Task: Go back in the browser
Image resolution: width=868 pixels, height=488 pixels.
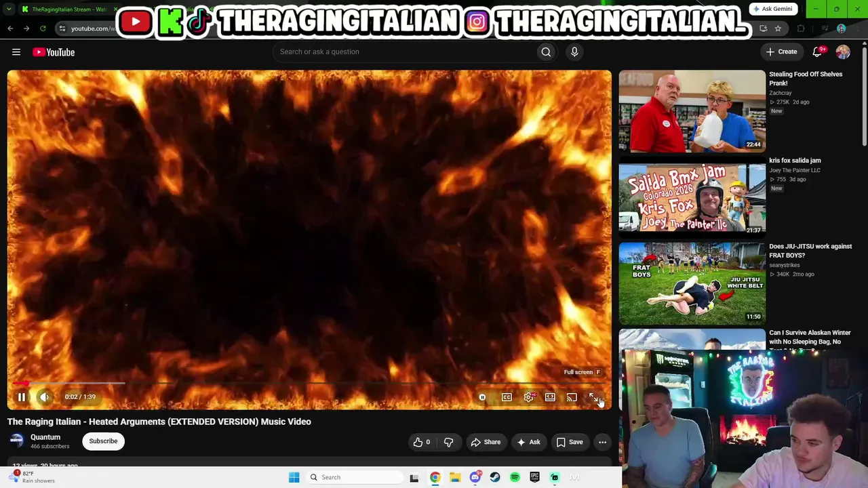Action: (x=10, y=28)
